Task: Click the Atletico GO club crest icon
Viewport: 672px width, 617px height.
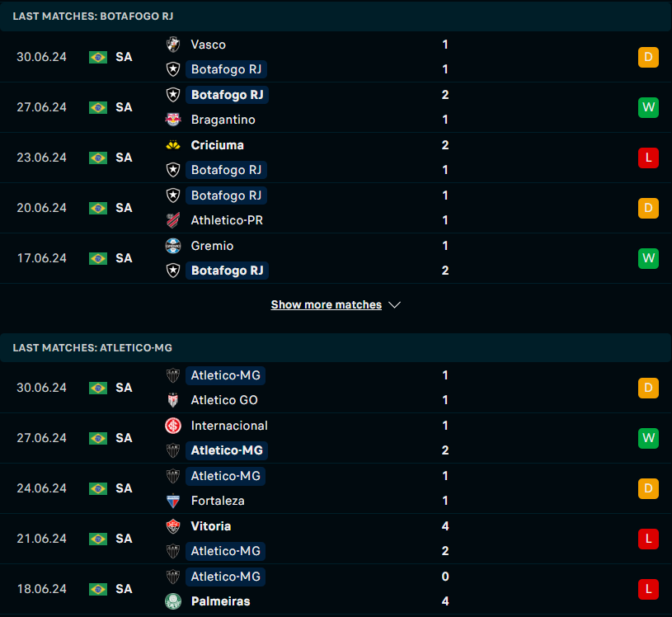Action: [x=173, y=400]
